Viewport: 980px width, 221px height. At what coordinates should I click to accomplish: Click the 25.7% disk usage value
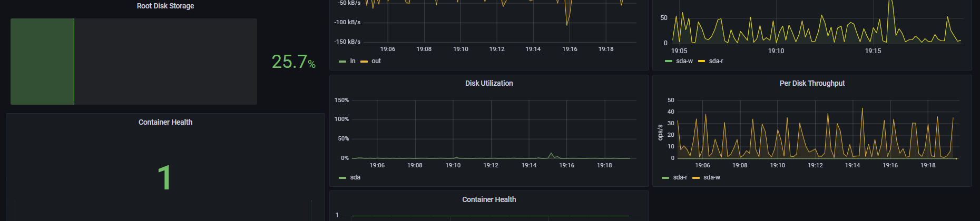coord(293,62)
